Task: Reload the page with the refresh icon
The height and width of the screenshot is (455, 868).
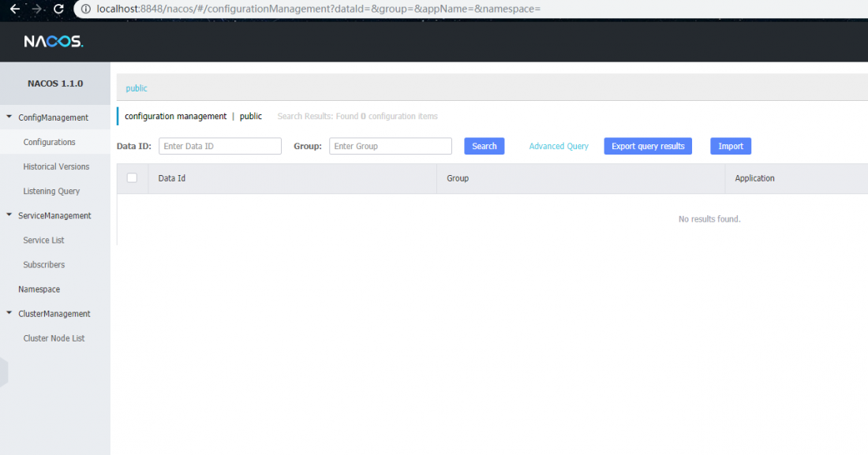Action: point(58,9)
